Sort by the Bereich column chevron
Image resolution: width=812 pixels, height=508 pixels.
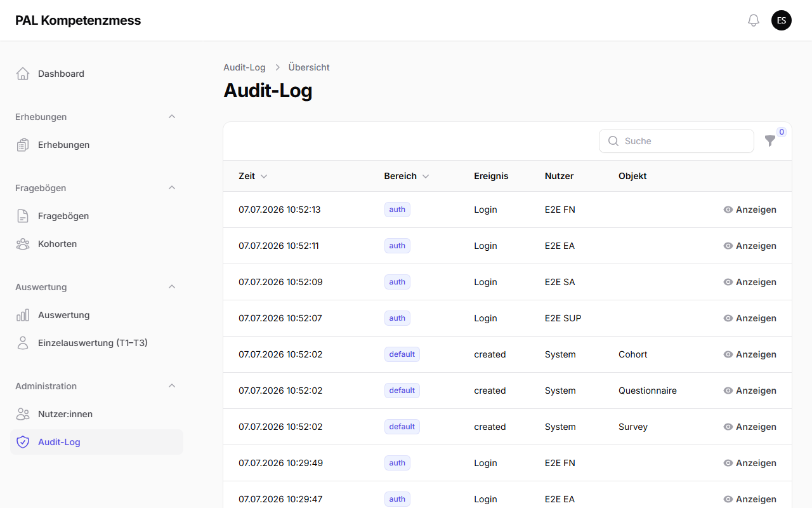[x=426, y=176]
